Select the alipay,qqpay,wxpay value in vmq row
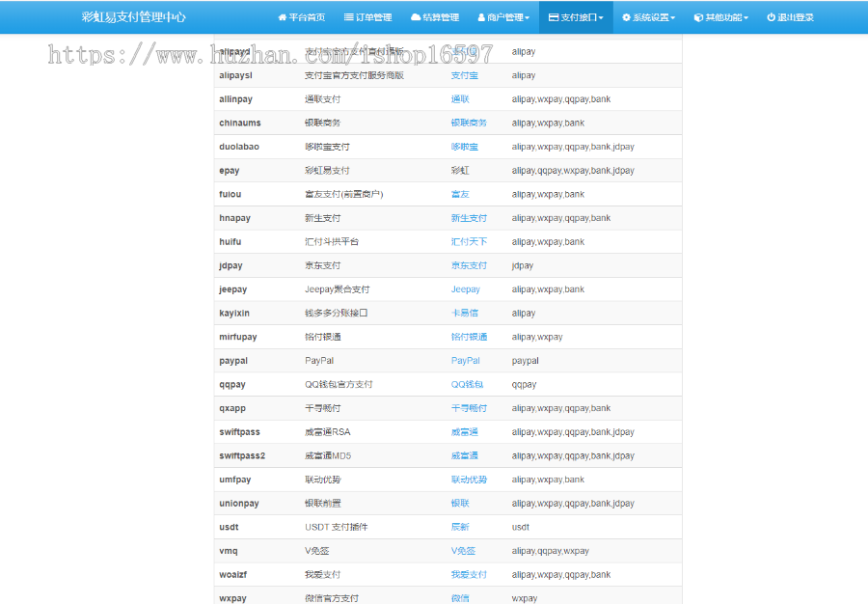The image size is (868, 604). pos(551,551)
